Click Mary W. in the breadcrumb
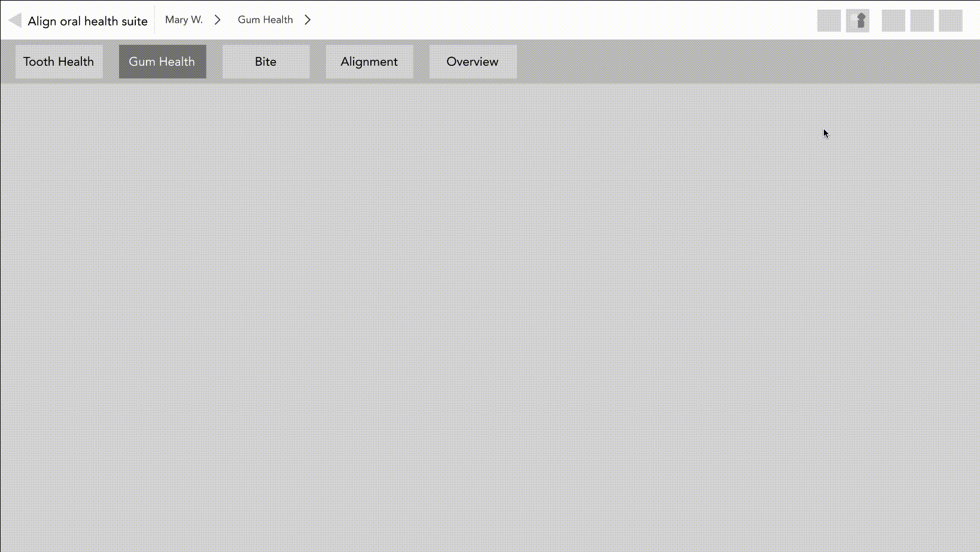 coord(184,20)
